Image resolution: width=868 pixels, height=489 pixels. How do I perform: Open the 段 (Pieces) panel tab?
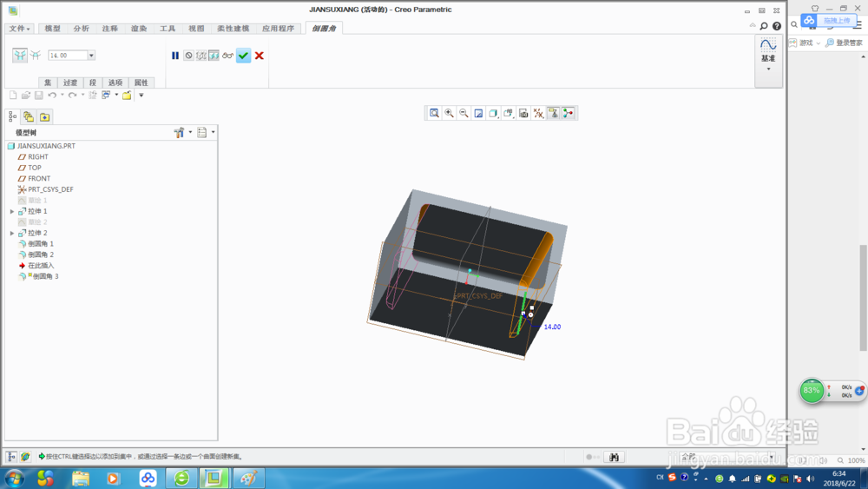pyautogui.click(x=93, y=83)
